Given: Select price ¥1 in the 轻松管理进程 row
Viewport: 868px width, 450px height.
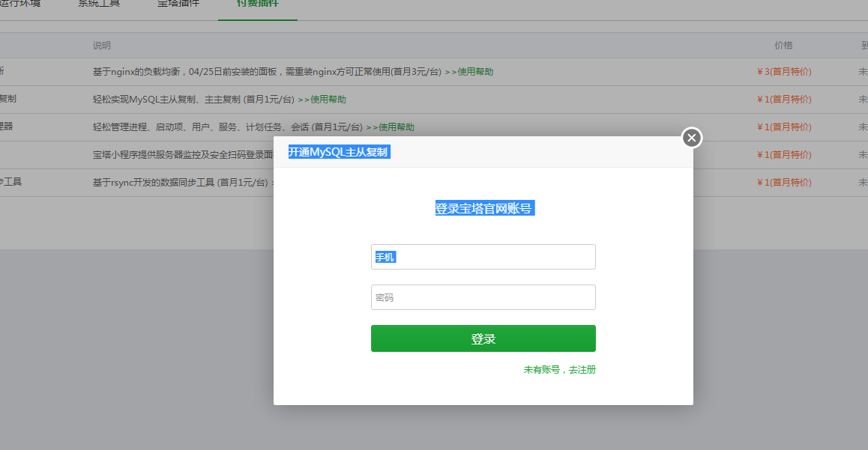Looking at the screenshot, I should 784,127.
